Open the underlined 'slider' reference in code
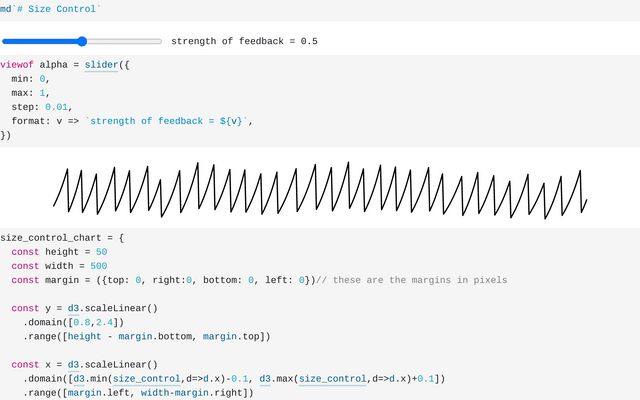640x400 pixels. click(x=101, y=64)
